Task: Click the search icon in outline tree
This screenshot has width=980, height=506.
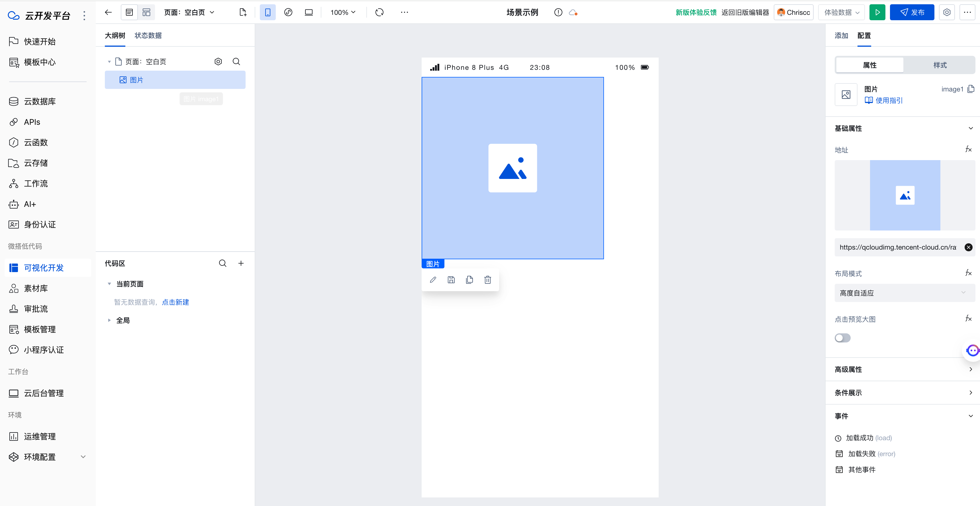Action: [236, 62]
